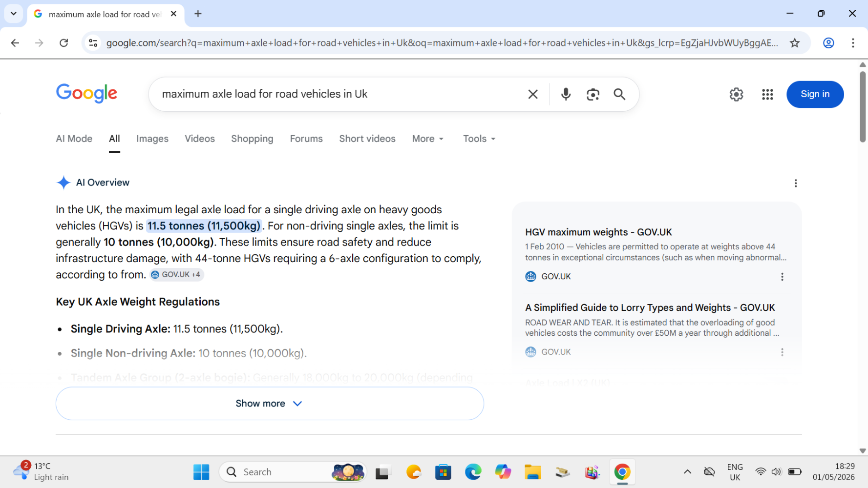
Task: Expand AI Overview with Show more
Action: coord(270,404)
